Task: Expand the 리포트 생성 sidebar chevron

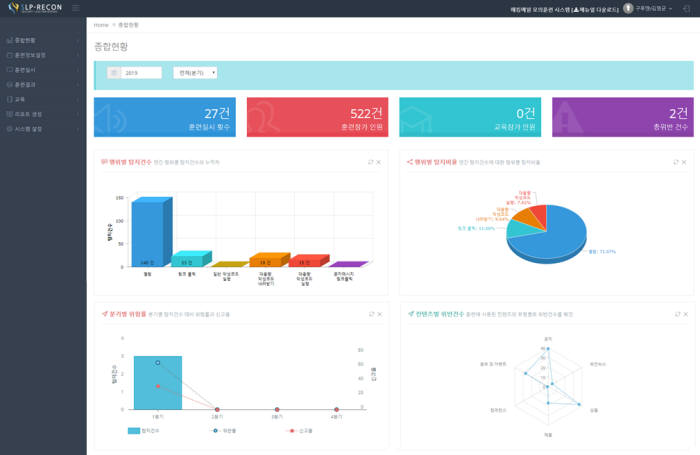Action: tap(78, 114)
